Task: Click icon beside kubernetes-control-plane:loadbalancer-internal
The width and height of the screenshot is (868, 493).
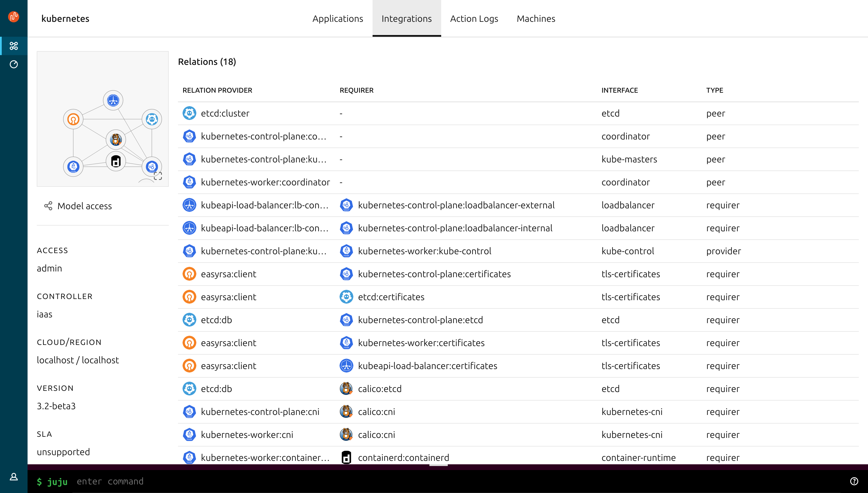Action: point(346,228)
